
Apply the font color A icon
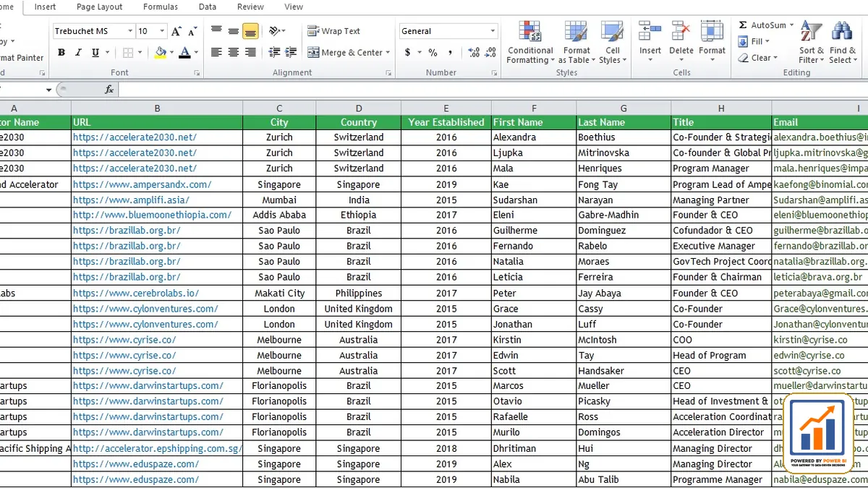tap(185, 53)
